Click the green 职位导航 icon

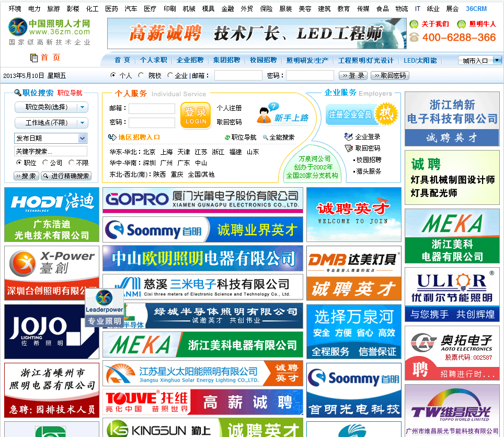227,137
